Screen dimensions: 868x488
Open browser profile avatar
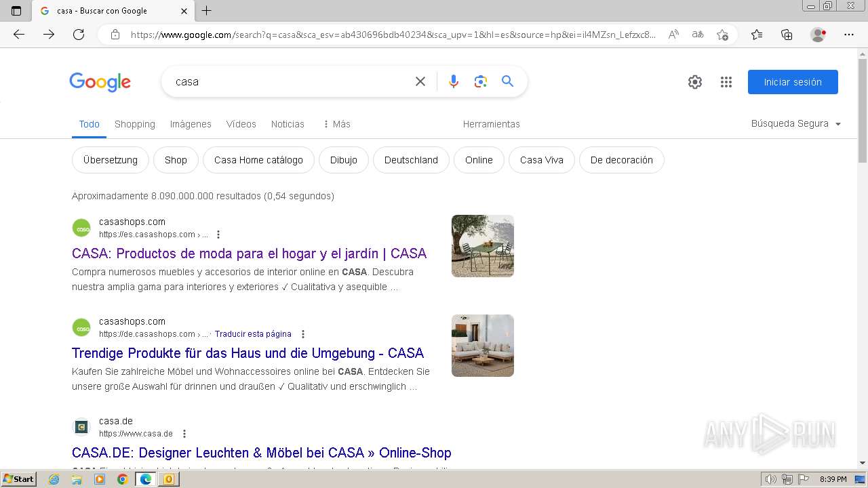click(x=818, y=35)
